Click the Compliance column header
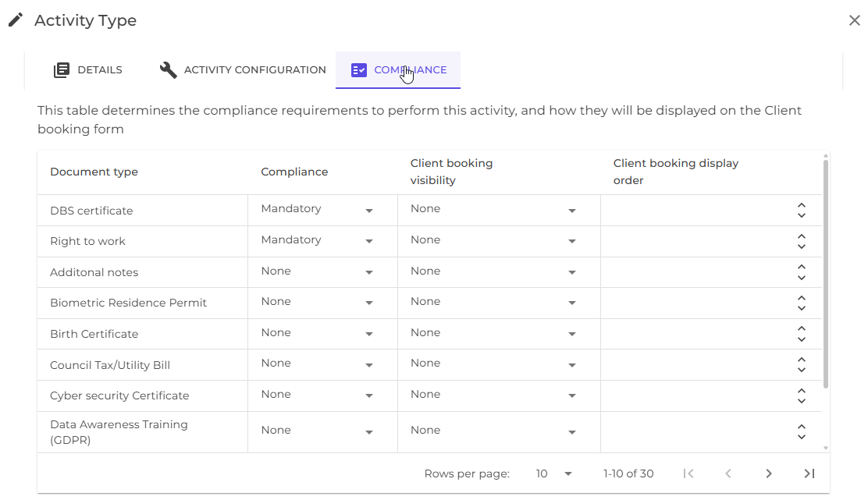The height and width of the screenshot is (500, 868). tap(294, 172)
